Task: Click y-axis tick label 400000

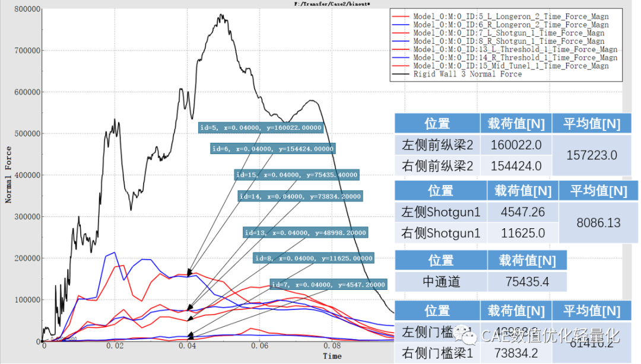Action: click(27, 175)
